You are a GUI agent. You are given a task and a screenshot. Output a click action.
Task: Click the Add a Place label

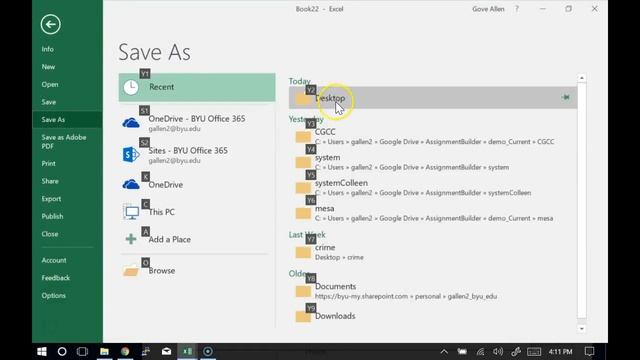pos(169,240)
